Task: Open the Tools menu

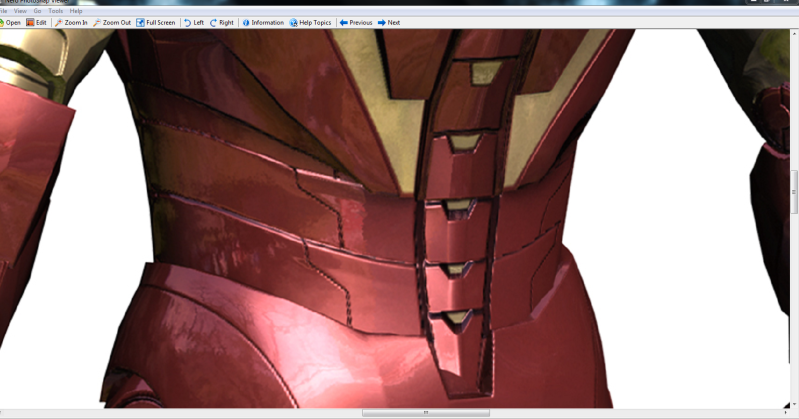Action: tap(56, 11)
